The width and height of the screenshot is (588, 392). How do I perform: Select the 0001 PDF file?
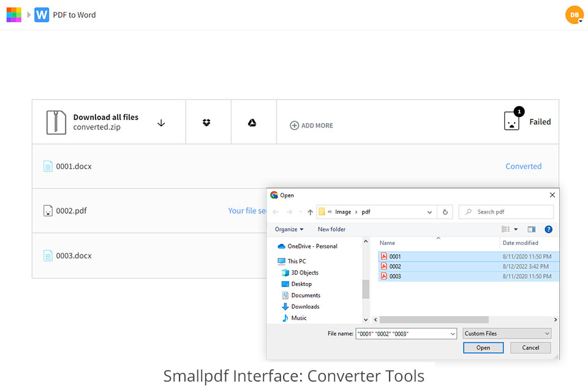click(469, 257)
